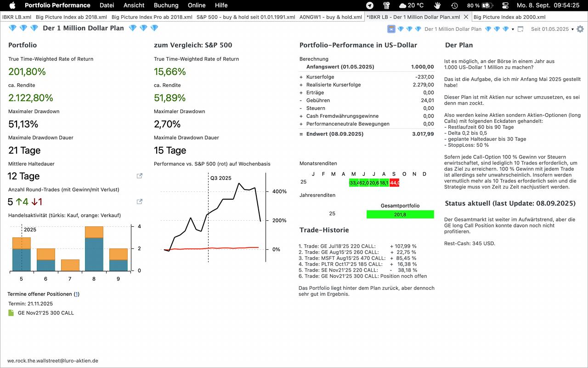Click the red September monthly return cell

click(x=394, y=183)
